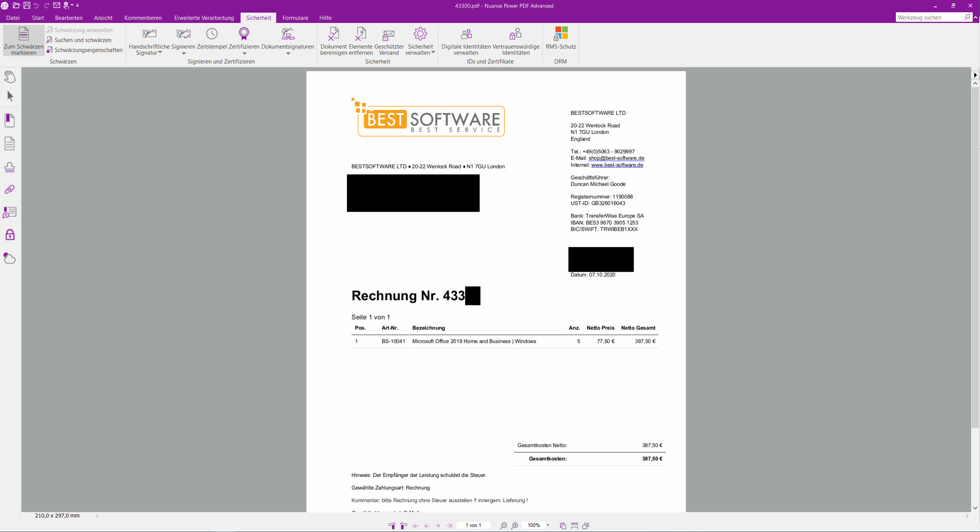The width and height of the screenshot is (980, 532).
Task: Open the Security lock panel in the sidebar
Action: pyautogui.click(x=10, y=235)
